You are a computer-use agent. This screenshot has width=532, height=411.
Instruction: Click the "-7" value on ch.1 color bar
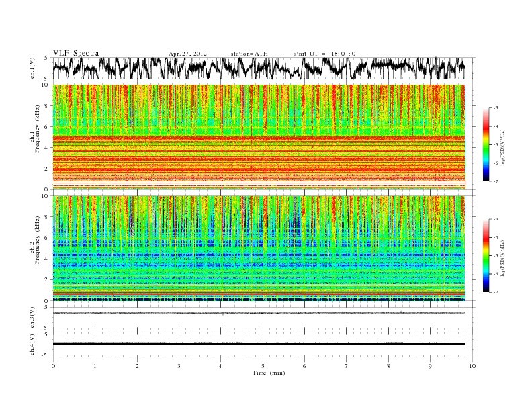[495, 181]
